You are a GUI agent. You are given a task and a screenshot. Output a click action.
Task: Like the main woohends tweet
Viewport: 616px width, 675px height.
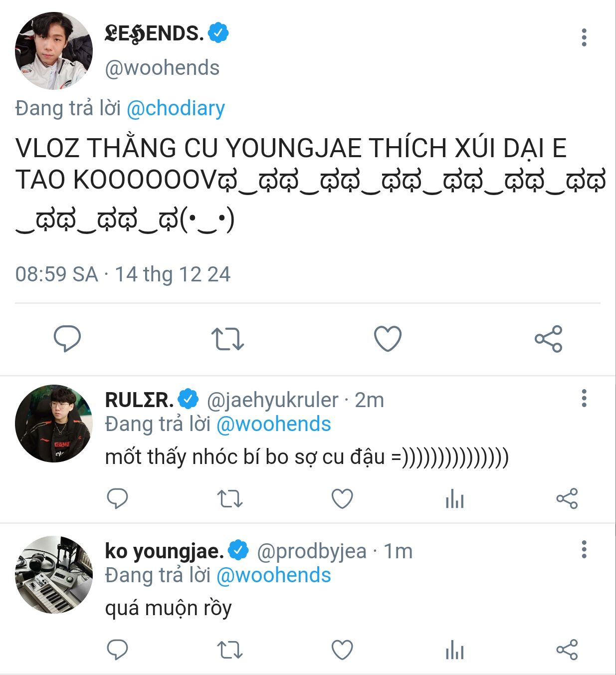click(x=388, y=339)
